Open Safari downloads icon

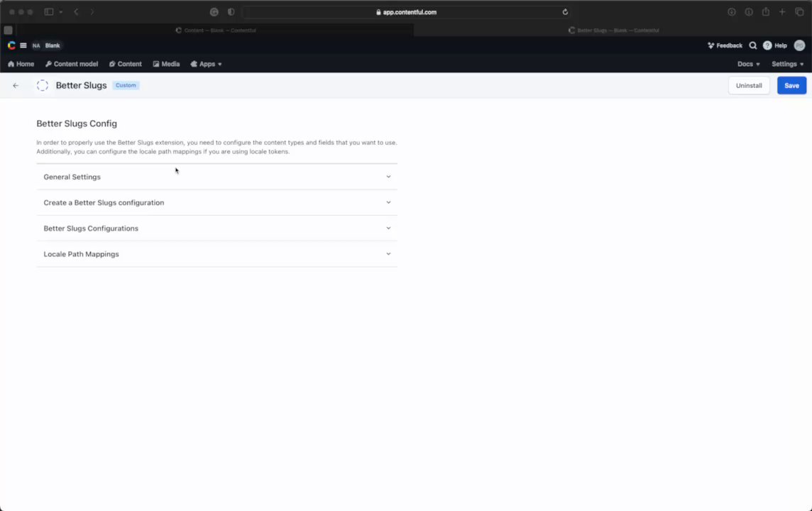pyautogui.click(x=731, y=12)
